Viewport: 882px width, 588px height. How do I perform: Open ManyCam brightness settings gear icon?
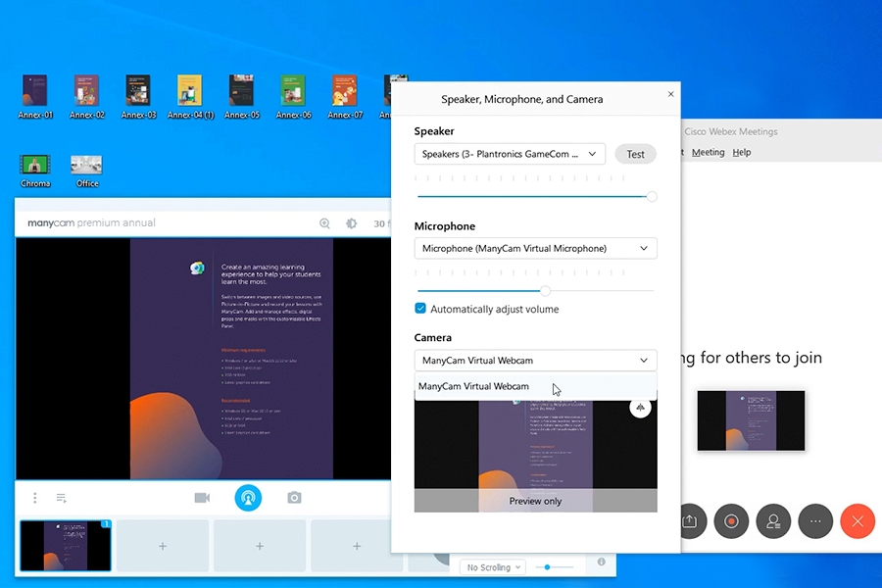pyautogui.click(x=352, y=223)
